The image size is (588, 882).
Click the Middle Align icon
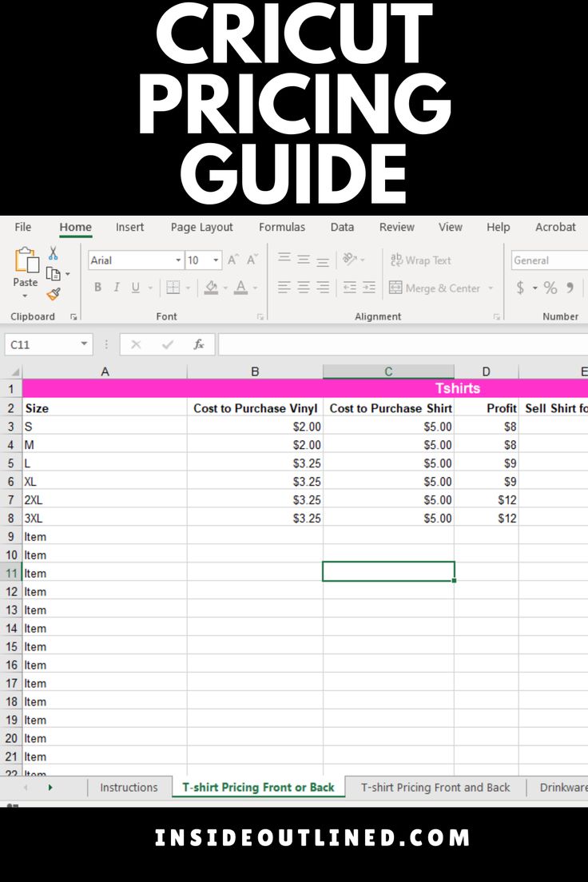coord(304,260)
